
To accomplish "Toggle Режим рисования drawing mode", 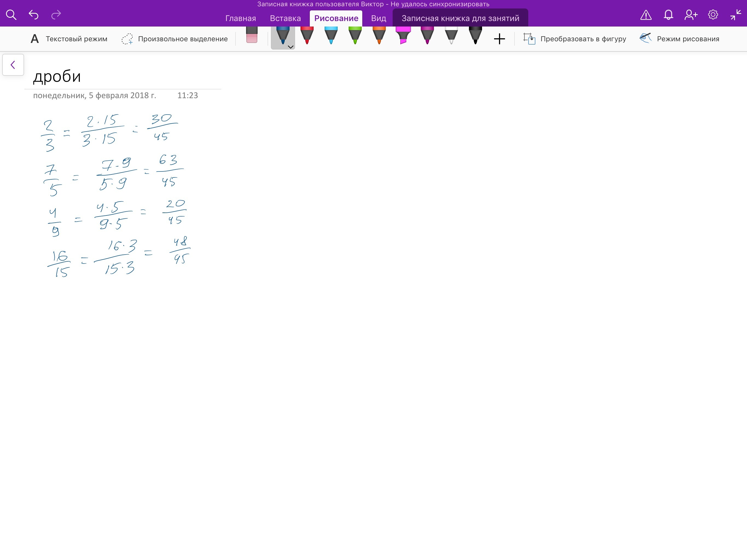I will (679, 39).
